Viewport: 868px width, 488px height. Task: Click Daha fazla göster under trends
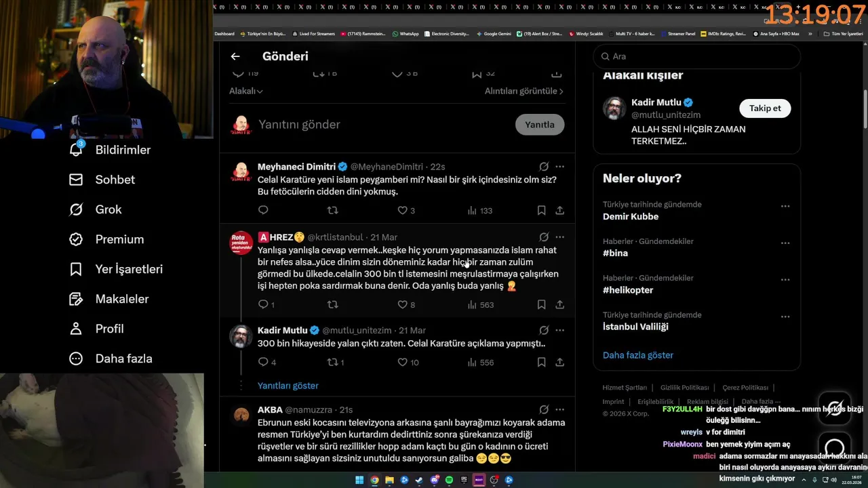coord(638,355)
